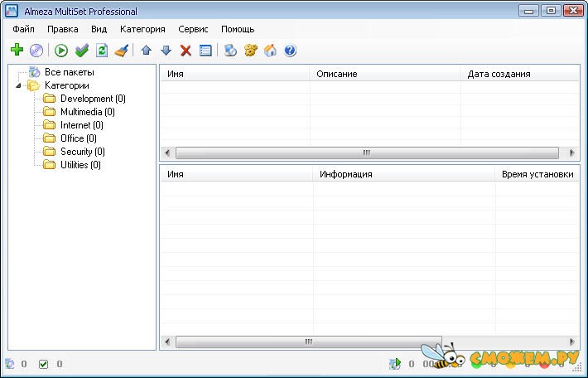Click the properties list icon in toolbar
Viewport: 588px width, 378px height.
click(x=205, y=51)
